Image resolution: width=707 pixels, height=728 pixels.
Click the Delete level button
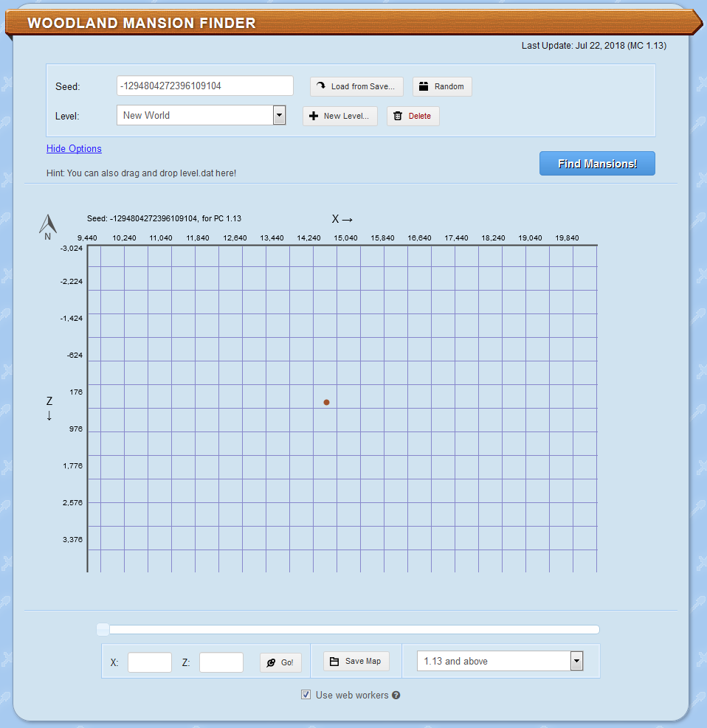413,116
